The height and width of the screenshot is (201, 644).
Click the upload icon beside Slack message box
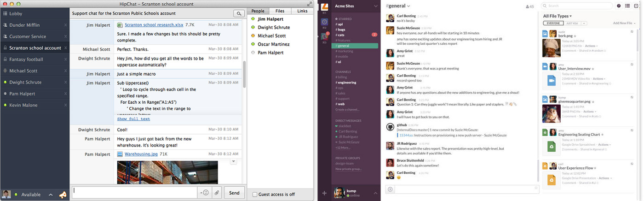coord(390,189)
